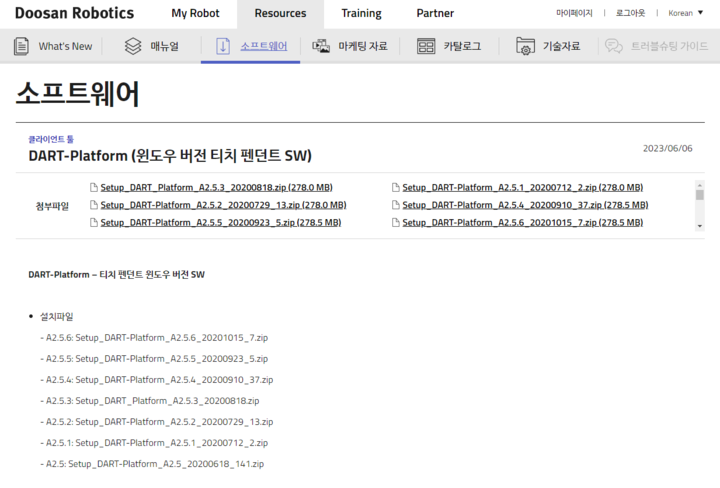This screenshot has height=488, width=720.
Task: Click the line A2.5: Setup_DART-Platform_A2.5_20200618_141.zip
Action: (x=152, y=464)
